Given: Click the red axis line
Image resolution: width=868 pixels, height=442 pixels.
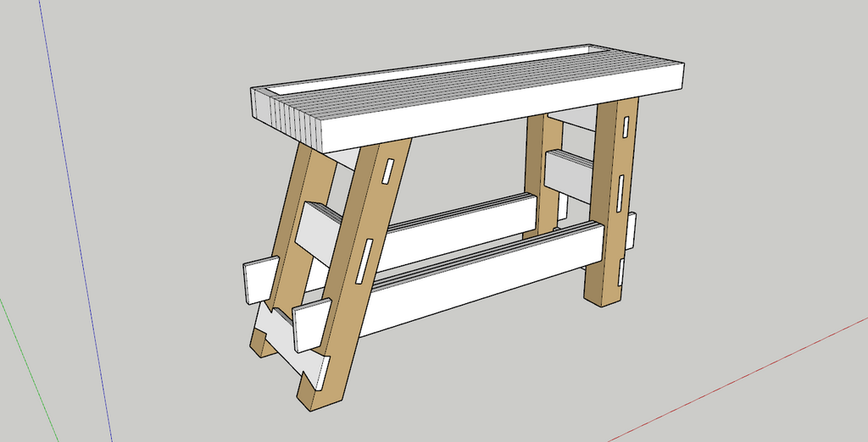Looking at the screenshot, I should tap(737, 379).
